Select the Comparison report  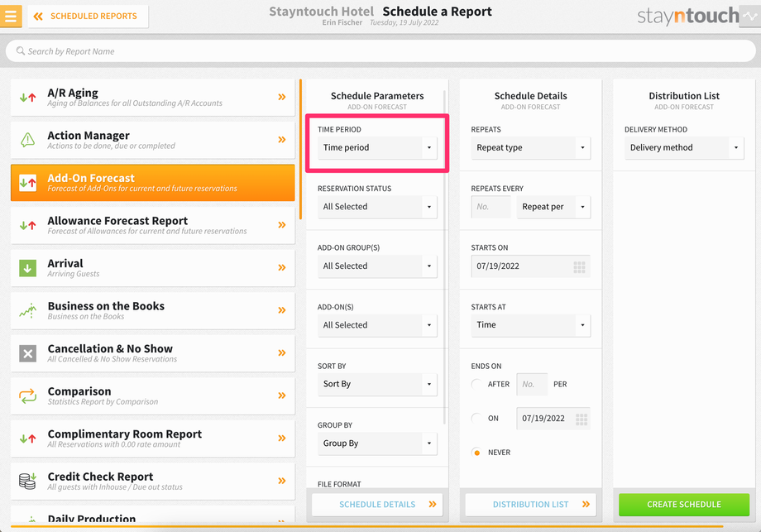click(152, 396)
